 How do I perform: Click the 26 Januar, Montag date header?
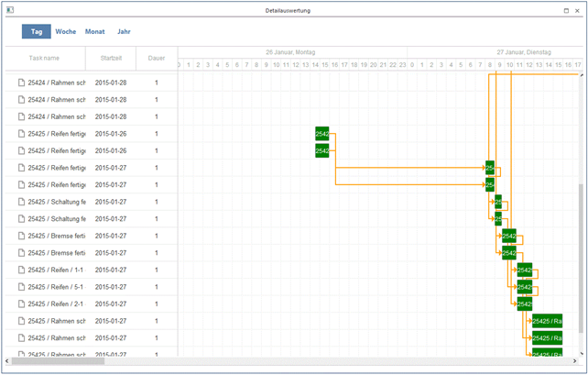(x=291, y=52)
